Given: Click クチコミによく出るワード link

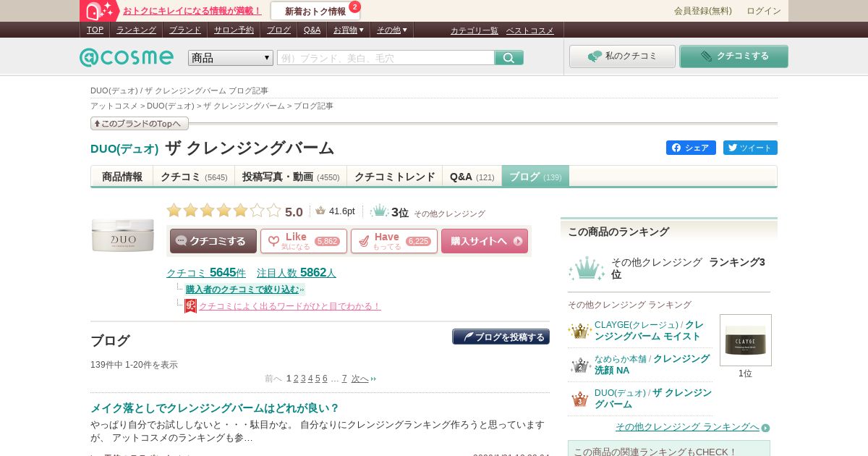Looking at the screenshot, I should pyautogui.click(x=290, y=306).
